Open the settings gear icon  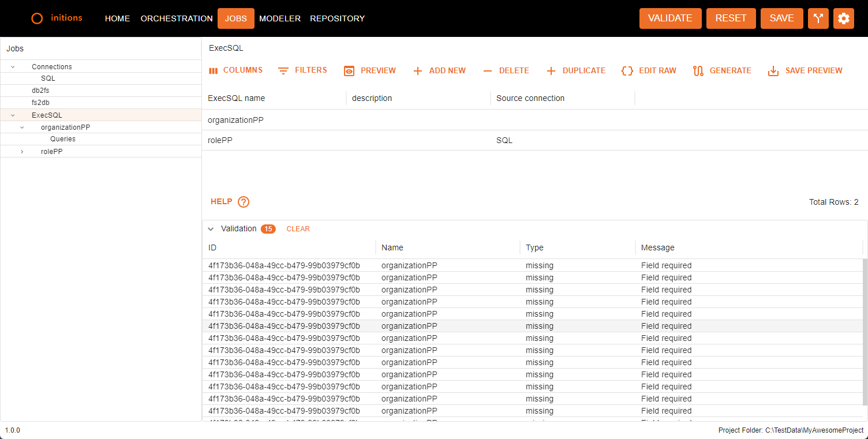[x=843, y=18]
